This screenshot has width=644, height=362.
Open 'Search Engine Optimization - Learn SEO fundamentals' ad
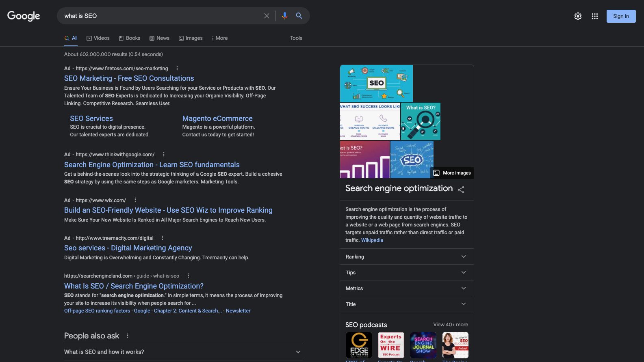152,165
